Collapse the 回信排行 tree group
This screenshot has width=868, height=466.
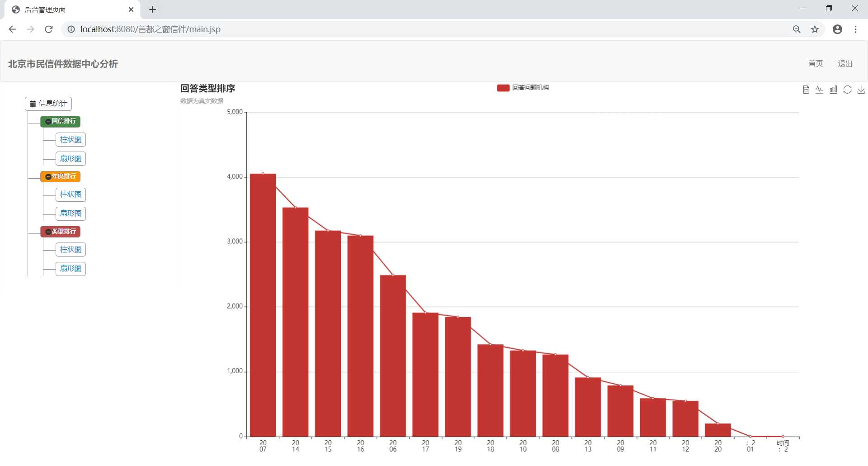point(60,121)
